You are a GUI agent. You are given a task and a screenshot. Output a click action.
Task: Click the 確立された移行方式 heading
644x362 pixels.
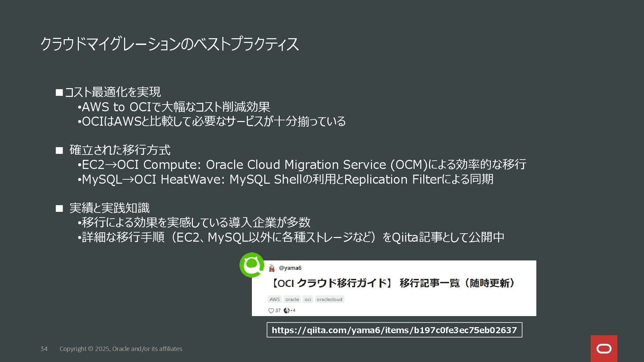click(x=120, y=150)
